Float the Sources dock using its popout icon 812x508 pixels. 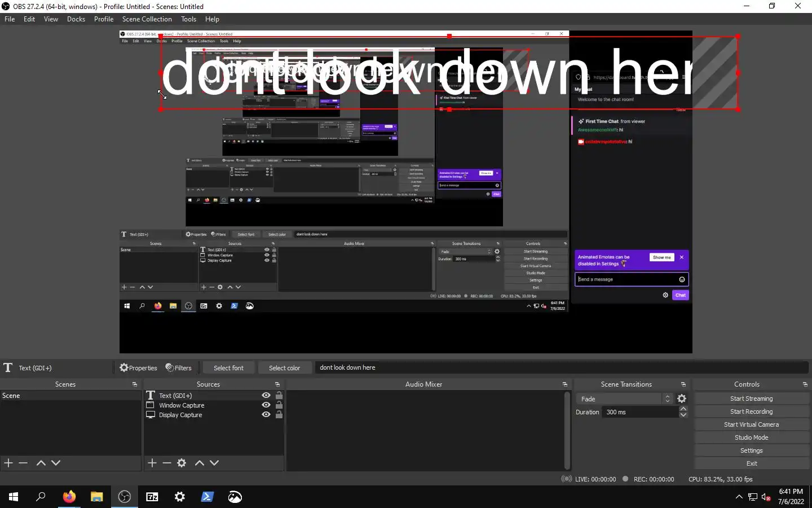coord(277,384)
